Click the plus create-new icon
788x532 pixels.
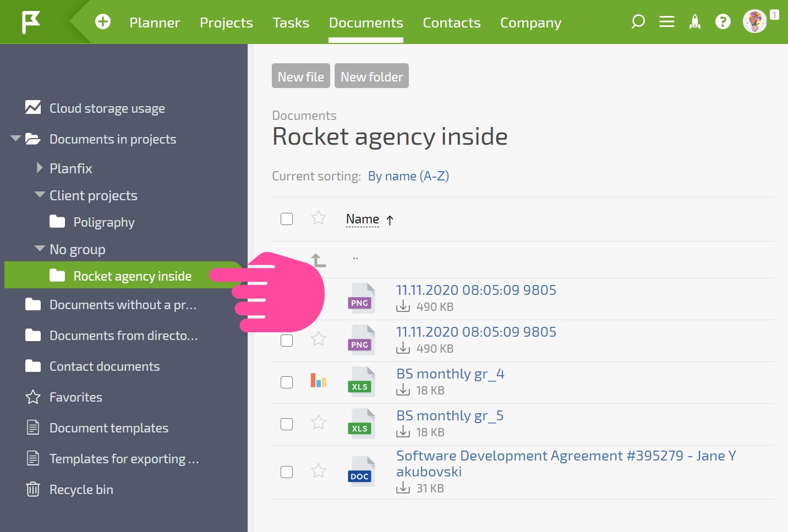point(103,22)
